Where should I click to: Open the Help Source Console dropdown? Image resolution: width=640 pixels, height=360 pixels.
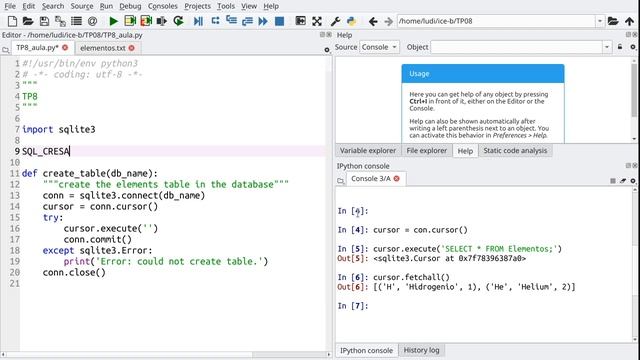coord(379,47)
